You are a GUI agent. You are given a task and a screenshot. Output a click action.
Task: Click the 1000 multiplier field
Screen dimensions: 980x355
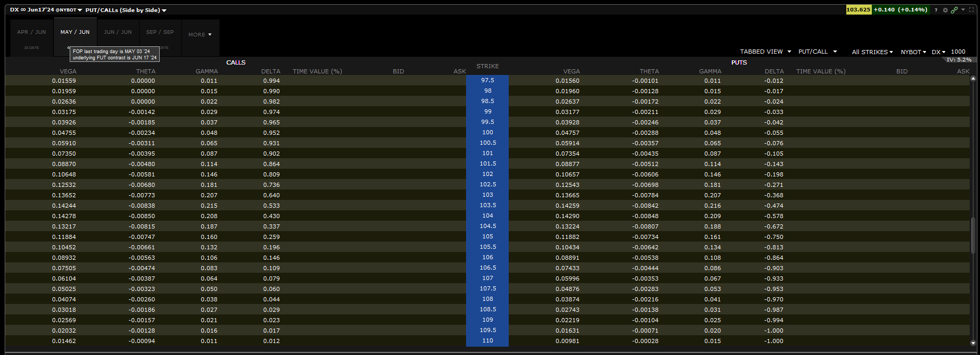click(958, 52)
